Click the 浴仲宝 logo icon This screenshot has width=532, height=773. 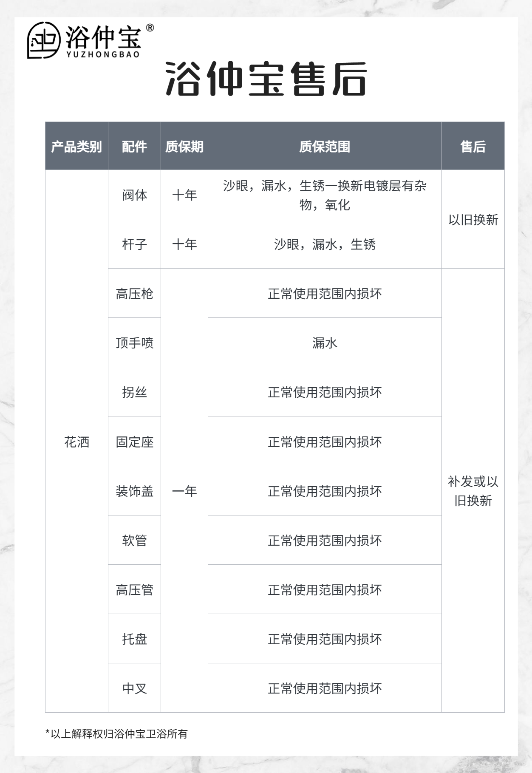coord(44,40)
